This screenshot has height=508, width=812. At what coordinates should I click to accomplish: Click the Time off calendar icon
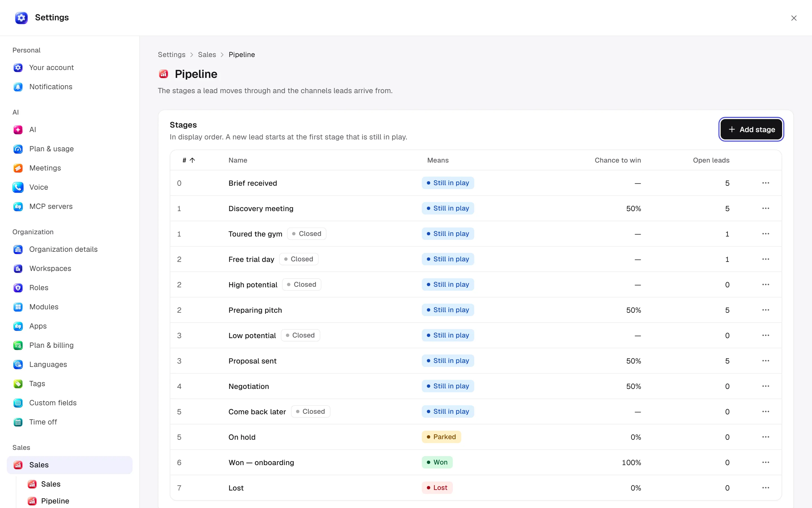click(18, 422)
